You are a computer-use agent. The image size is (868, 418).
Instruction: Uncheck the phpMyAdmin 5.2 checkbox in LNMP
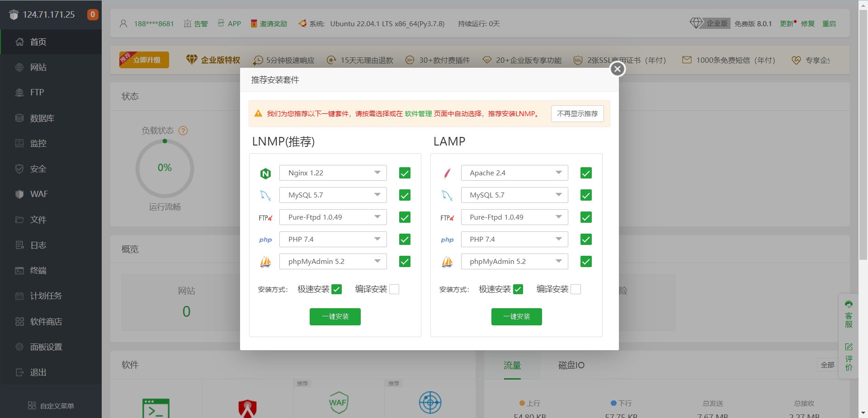pos(405,262)
